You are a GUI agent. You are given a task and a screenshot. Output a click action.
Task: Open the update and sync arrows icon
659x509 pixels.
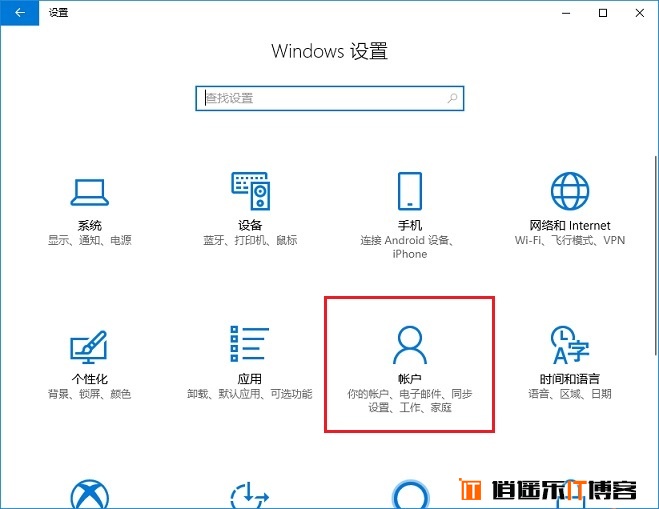[250, 495]
